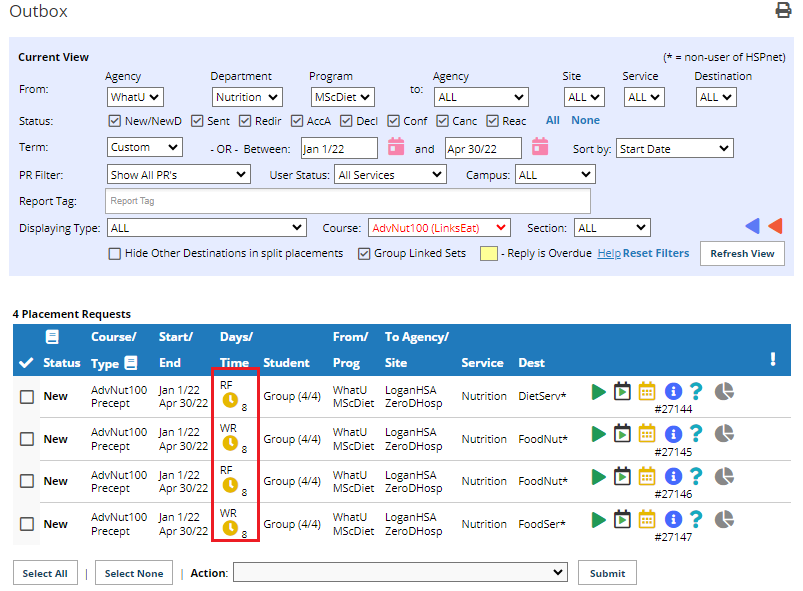
Task: Open the end date calendar picker
Action: point(540,147)
